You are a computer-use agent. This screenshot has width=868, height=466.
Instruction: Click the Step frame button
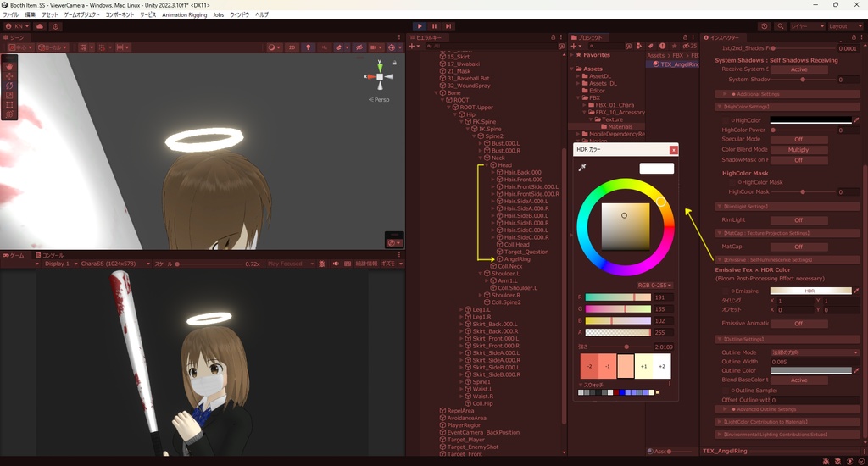click(448, 26)
